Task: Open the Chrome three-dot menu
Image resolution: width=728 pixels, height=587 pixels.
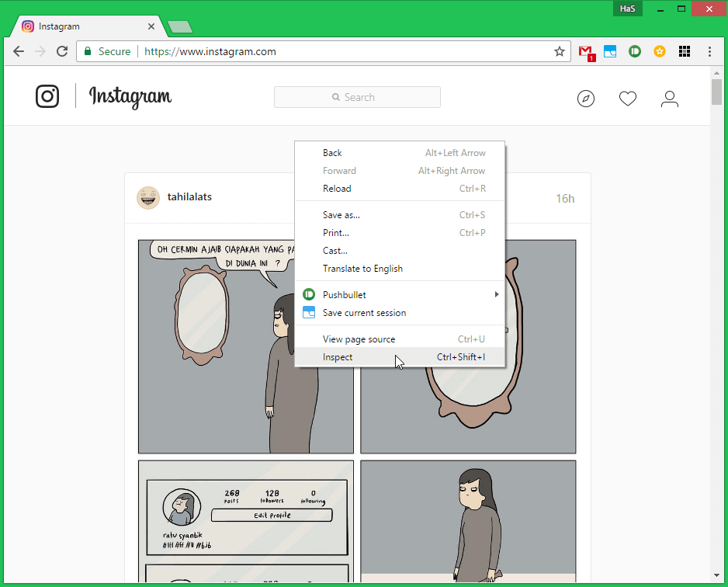Action: (709, 51)
